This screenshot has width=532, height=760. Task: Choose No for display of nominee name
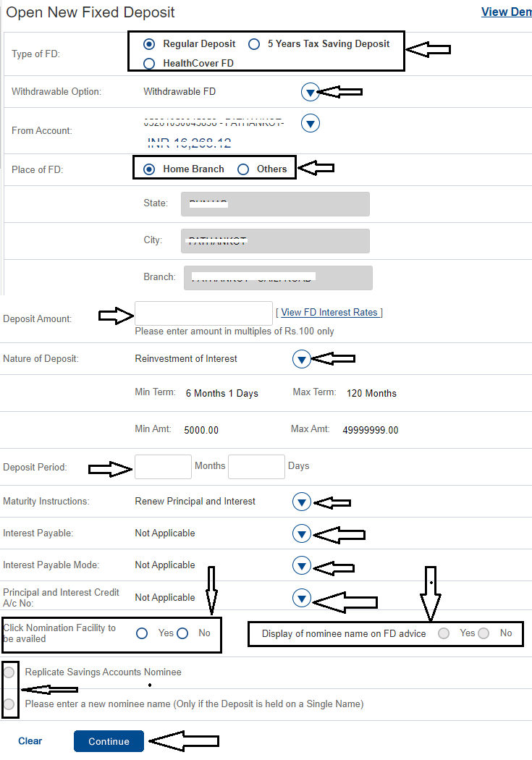click(x=484, y=633)
